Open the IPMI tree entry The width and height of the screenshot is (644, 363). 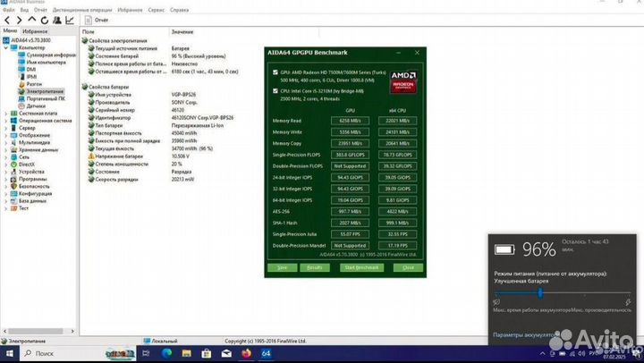click(28, 77)
